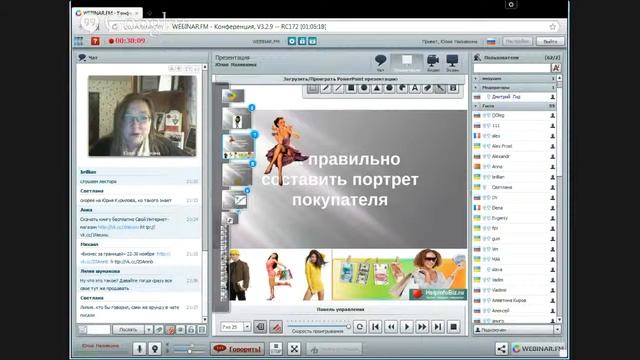Click the Настройки button
The width and height of the screenshot is (640, 360).
click(517, 41)
